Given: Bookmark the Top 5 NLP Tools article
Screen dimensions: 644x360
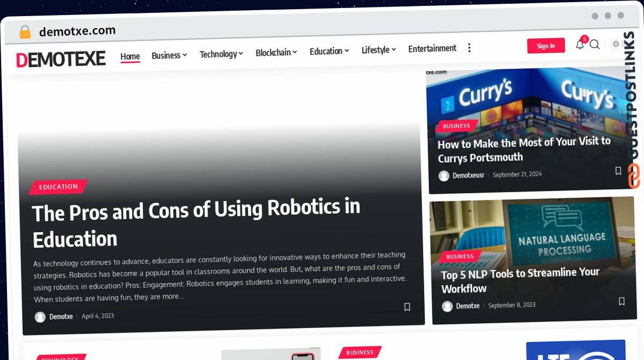Looking at the screenshot, I should pyautogui.click(x=621, y=301).
